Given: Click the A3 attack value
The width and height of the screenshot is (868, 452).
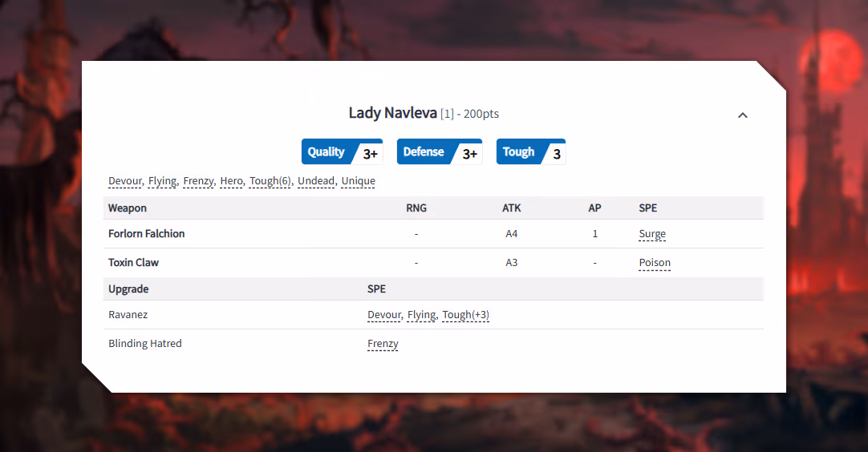Looking at the screenshot, I should (512, 262).
